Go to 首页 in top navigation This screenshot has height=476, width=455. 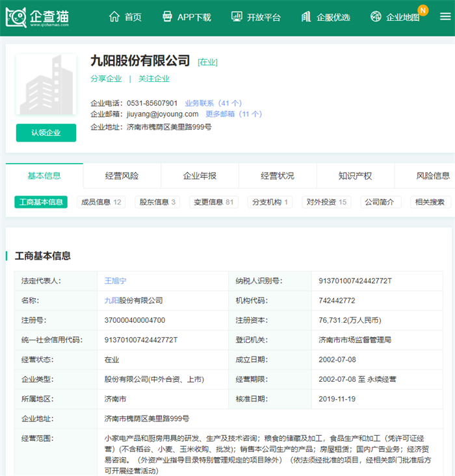[x=133, y=18]
